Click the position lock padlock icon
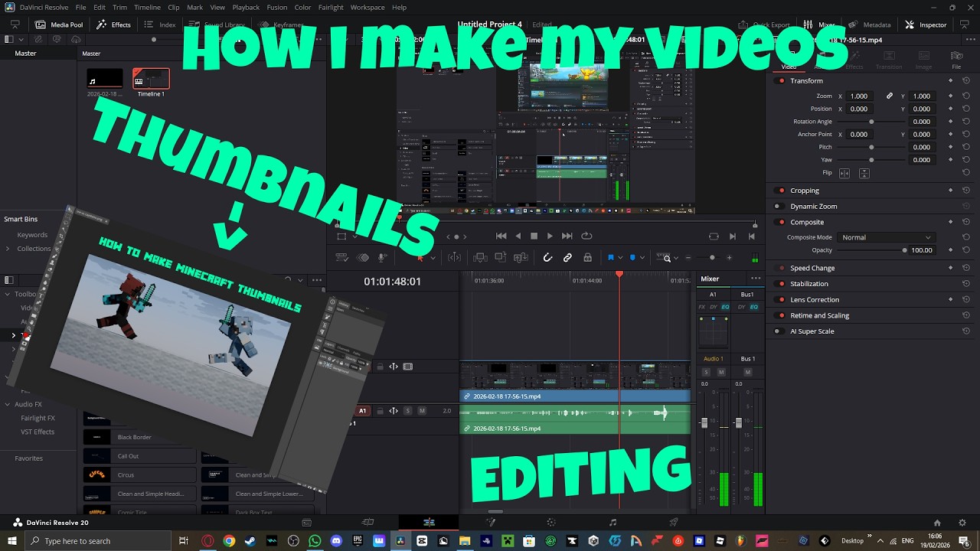The height and width of the screenshot is (551, 980). coord(587,258)
